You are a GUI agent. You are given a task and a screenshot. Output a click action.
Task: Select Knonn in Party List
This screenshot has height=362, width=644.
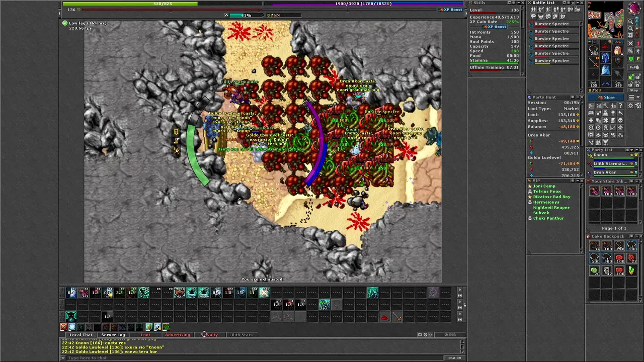click(612, 156)
